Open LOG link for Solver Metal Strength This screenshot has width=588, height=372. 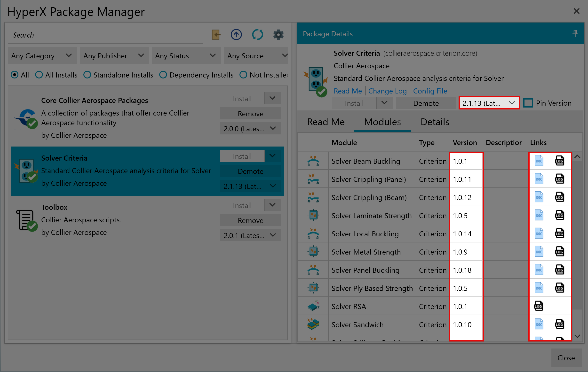pyautogui.click(x=559, y=252)
